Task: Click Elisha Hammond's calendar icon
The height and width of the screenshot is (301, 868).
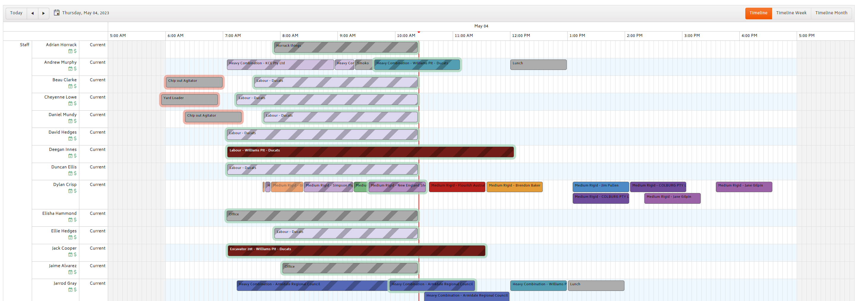Action: pos(70,220)
